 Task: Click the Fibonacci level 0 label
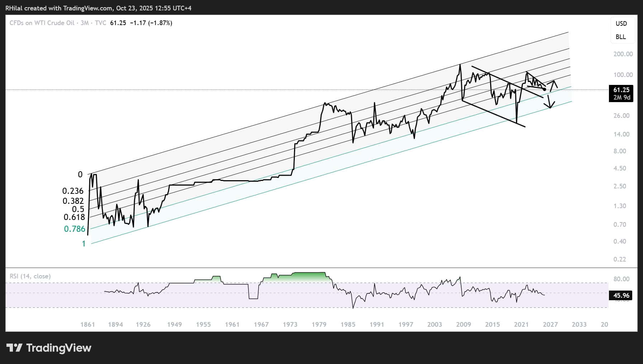tap(80, 174)
